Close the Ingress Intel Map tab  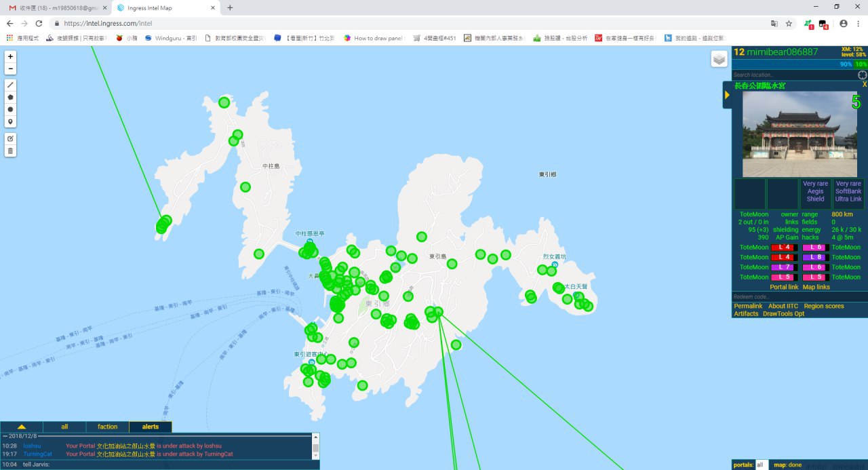pos(213,7)
